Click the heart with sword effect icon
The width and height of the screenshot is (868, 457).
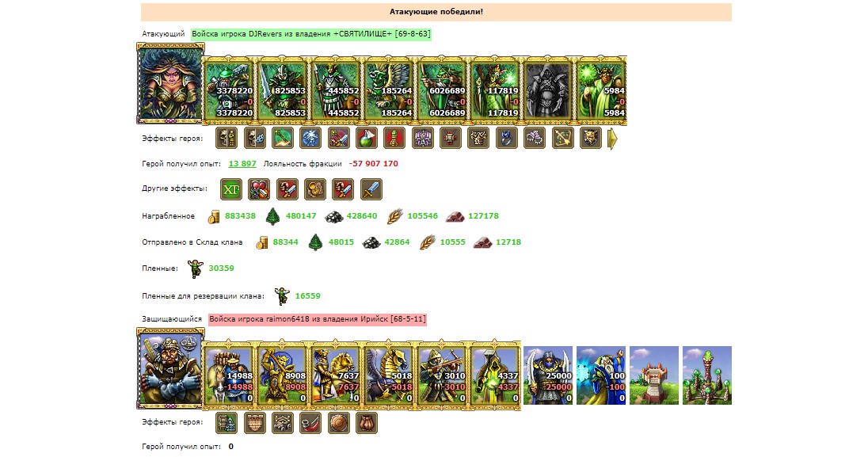(258, 189)
